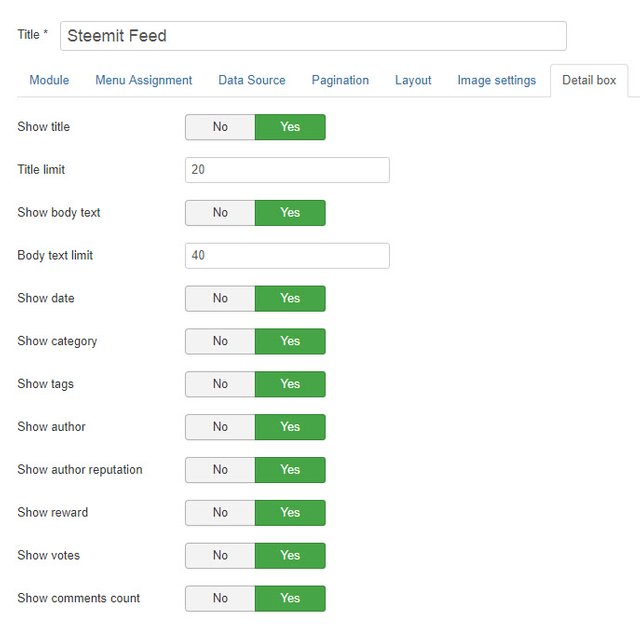The width and height of the screenshot is (640, 633).
Task: Open the Menu Assignment tab
Action: pyautogui.click(x=144, y=80)
